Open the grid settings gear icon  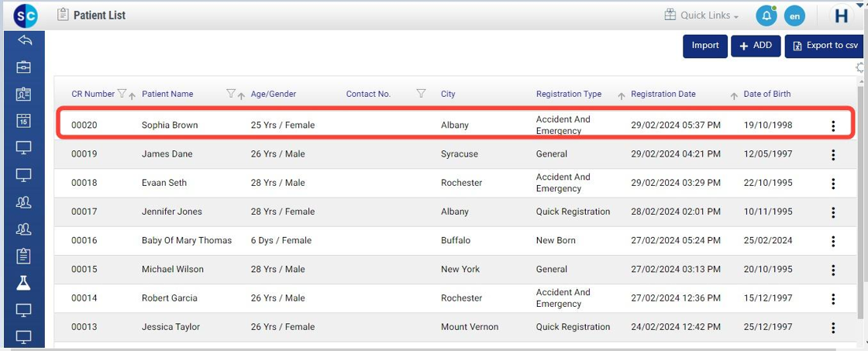click(861, 67)
